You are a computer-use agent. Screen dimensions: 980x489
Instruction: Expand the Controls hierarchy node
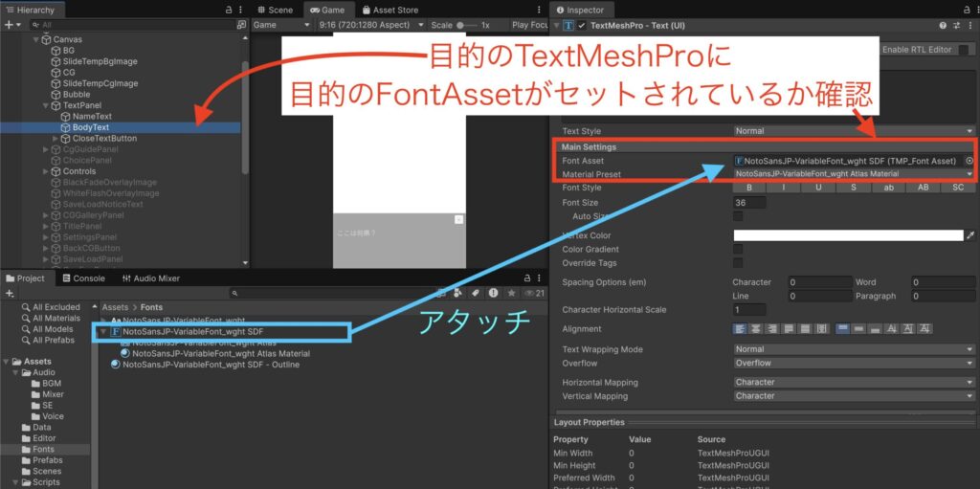(x=46, y=171)
